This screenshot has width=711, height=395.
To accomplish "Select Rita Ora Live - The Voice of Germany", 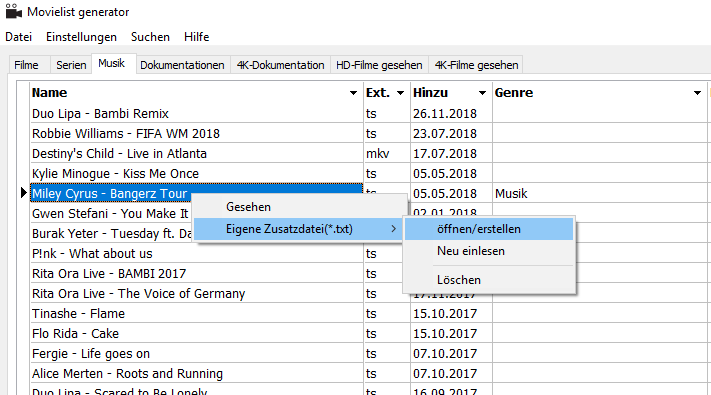I will 197,293.
